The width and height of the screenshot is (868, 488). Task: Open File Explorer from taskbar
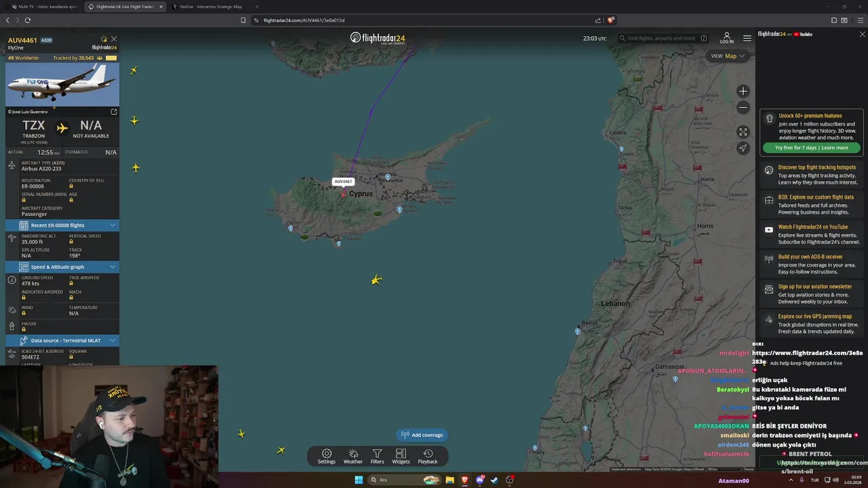pyautogui.click(x=450, y=480)
